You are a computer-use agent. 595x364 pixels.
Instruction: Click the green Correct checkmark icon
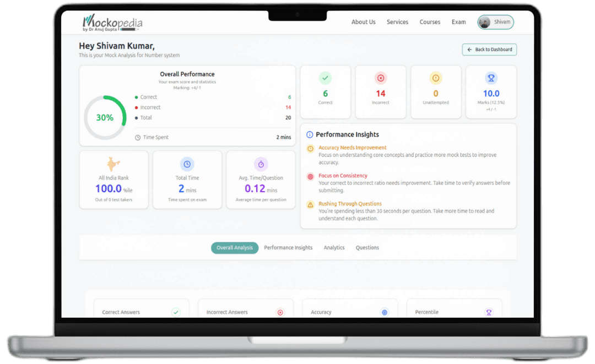(x=325, y=78)
